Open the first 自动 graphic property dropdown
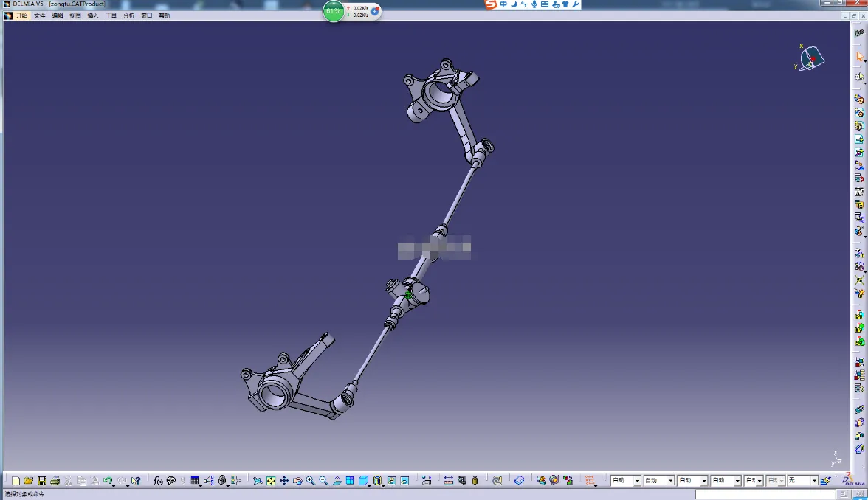Screen dimensions: 868x500 (637, 481)
